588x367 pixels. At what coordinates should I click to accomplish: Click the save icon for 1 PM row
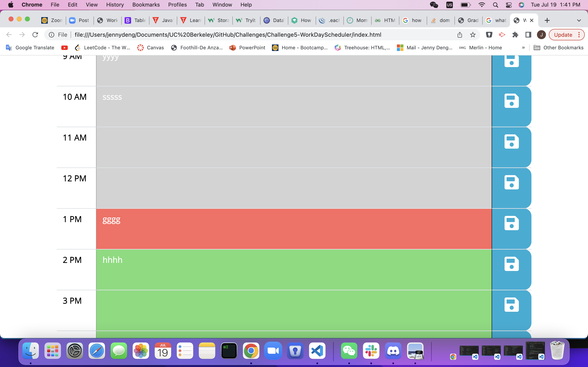(x=511, y=223)
